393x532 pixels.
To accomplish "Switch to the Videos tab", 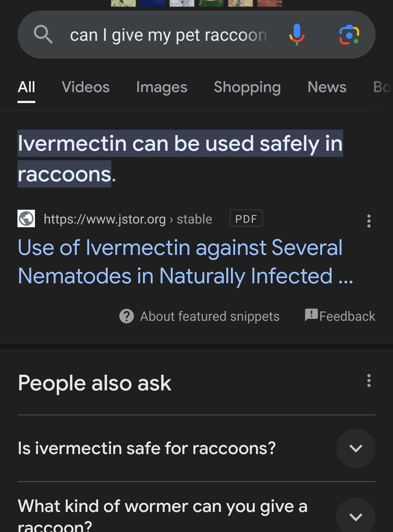I will [86, 87].
